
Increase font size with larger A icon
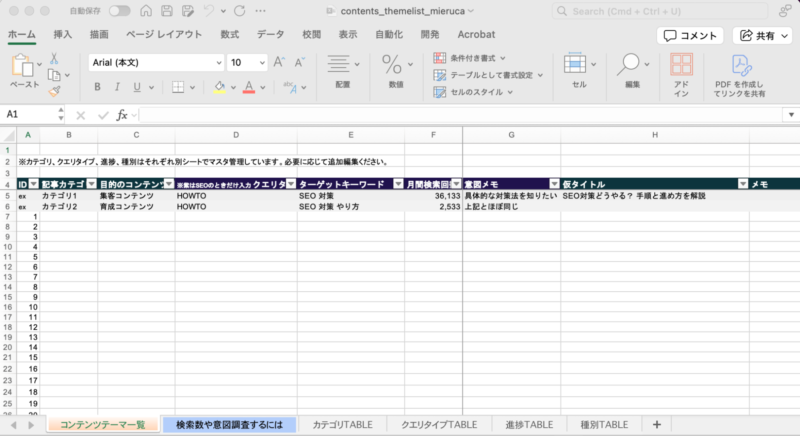click(279, 62)
